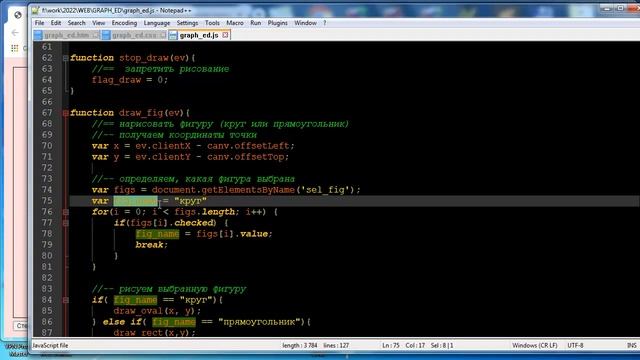Click the file icon on graph_ed.css tab
The width and height of the screenshot is (640, 360).
click(x=106, y=36)
